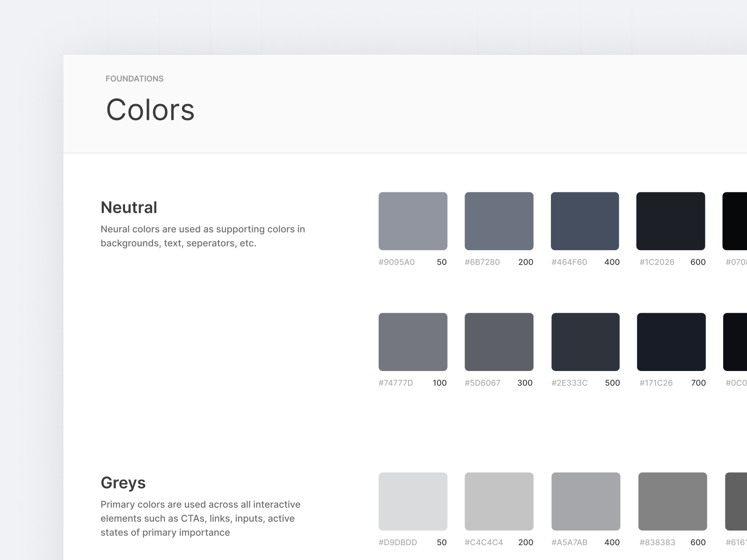Click the #838383 Greys 600 swatch

point(671,501)
